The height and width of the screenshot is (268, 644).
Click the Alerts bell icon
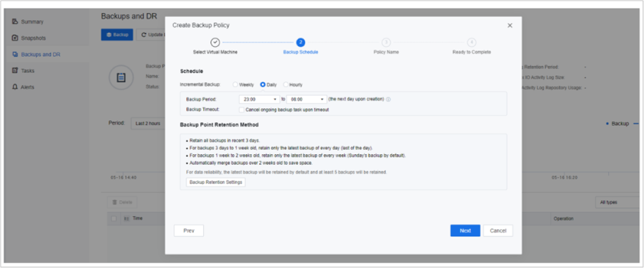click(x=15, y=87)
